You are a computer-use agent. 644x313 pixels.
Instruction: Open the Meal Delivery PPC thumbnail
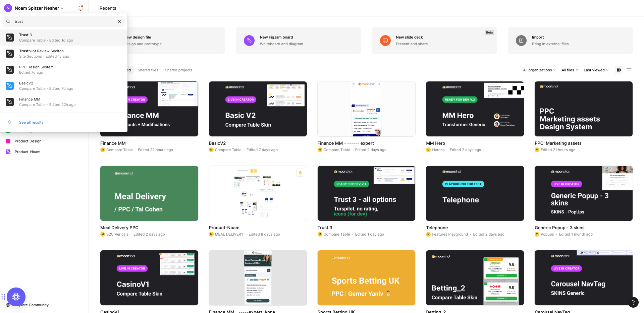149,193
